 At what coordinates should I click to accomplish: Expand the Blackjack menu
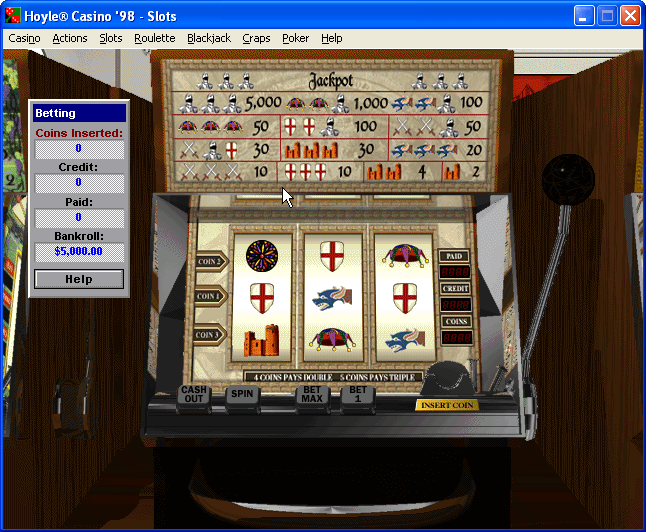click(209, 38)
